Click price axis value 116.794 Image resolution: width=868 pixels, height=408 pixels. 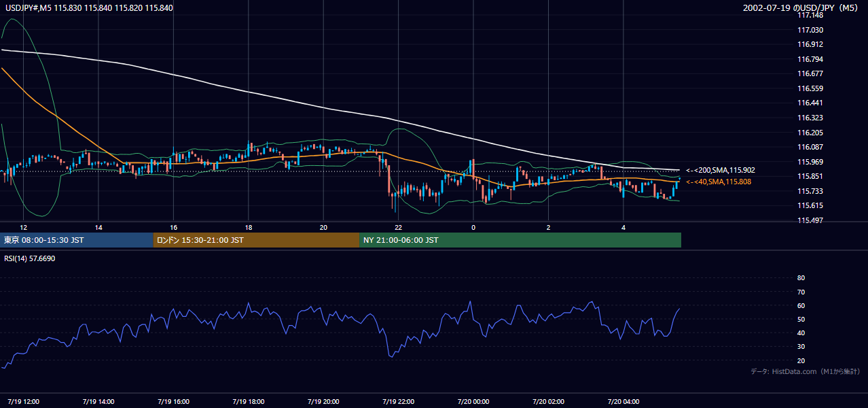810,59
